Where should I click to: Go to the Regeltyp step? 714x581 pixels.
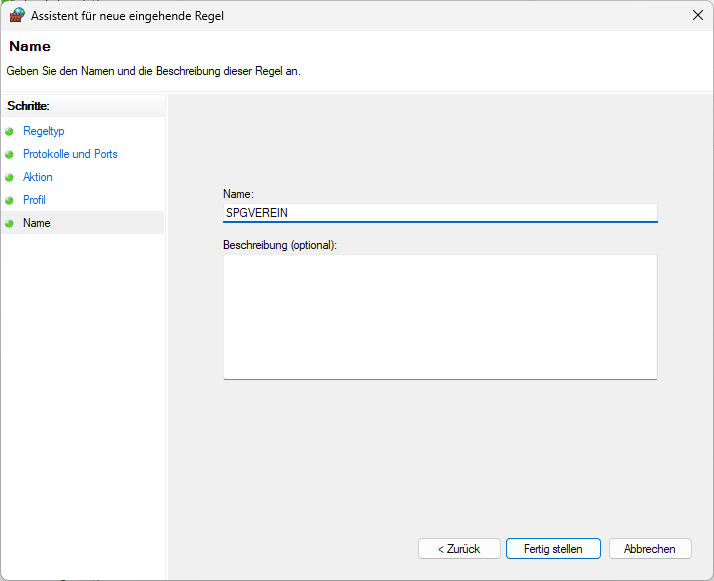click(43, 131)
